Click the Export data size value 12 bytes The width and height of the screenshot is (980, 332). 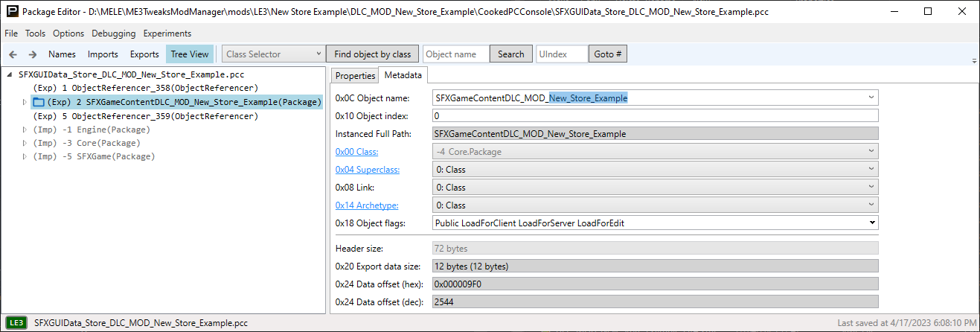[x=656, y=266]
